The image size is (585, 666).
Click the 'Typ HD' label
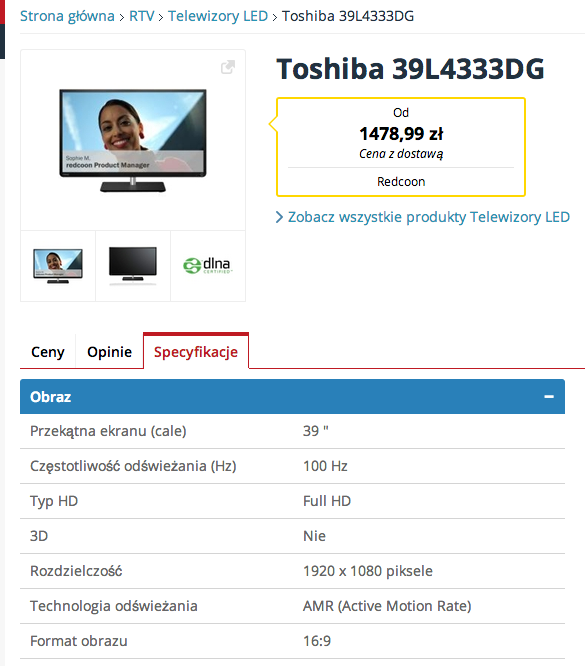click(x=54, y=501)
